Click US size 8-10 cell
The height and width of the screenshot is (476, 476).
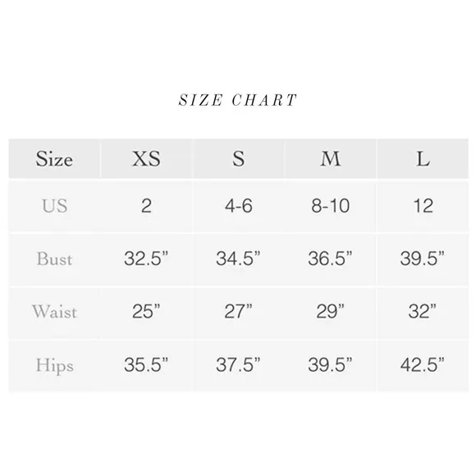click(x=331, y=206)
